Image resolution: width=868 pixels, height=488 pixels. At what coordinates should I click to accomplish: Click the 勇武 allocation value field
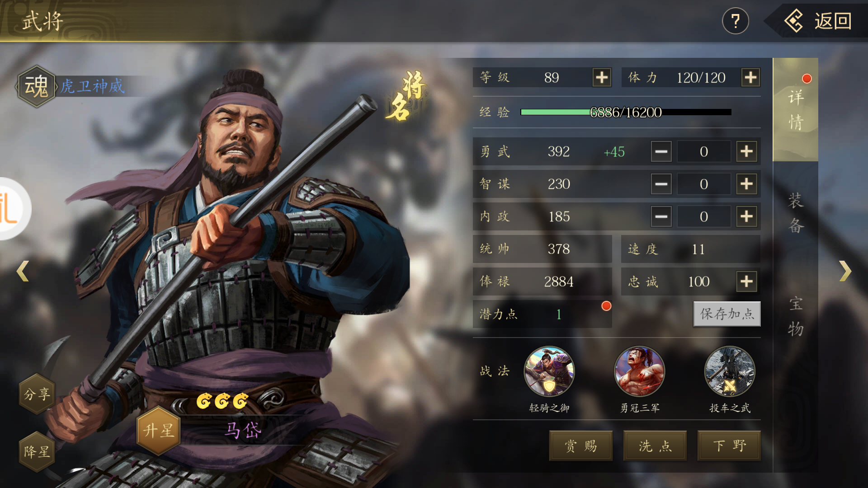click(x=704, y=151)
